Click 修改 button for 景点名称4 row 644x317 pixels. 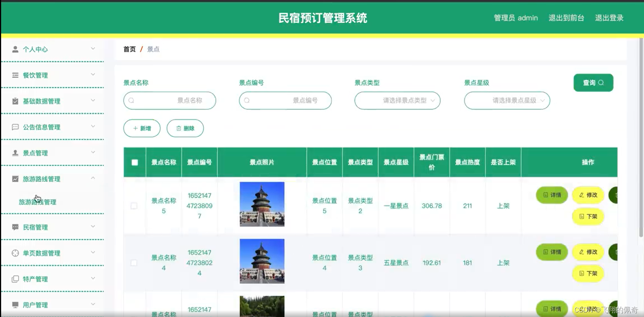pos(588,252)
